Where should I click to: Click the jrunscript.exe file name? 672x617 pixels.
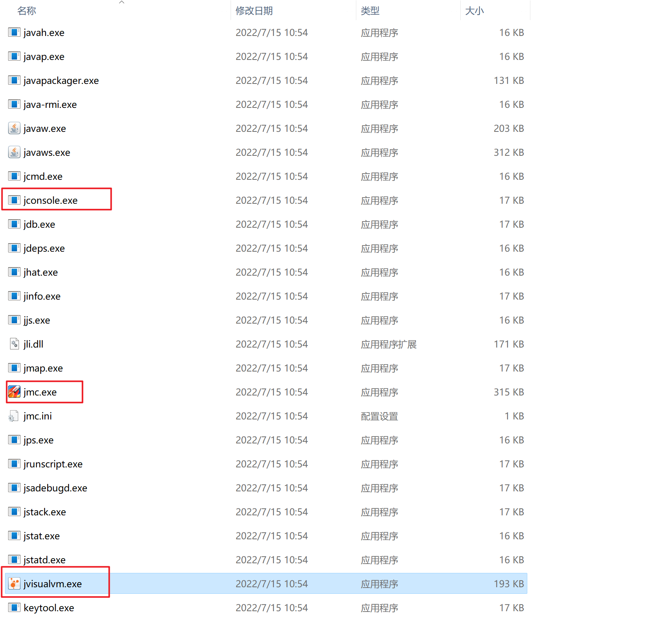pyautogui.click(x=53, y=464)
